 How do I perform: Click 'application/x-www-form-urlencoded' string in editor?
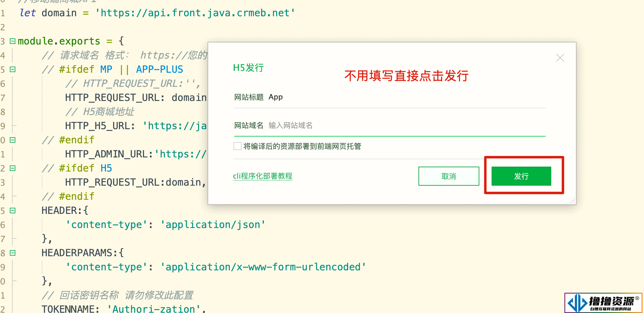(x=263, y=267)
